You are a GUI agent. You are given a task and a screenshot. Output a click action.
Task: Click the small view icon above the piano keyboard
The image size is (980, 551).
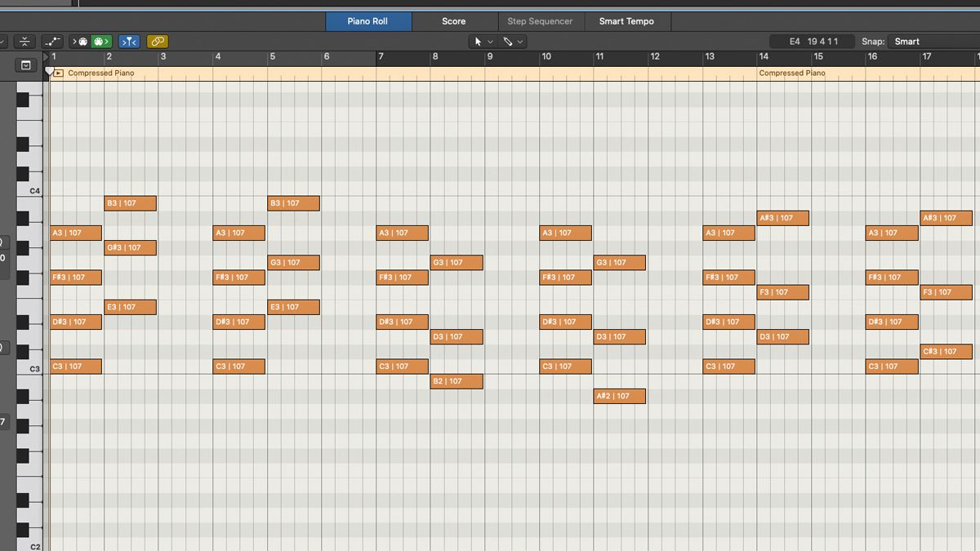[x=27, y=64]
